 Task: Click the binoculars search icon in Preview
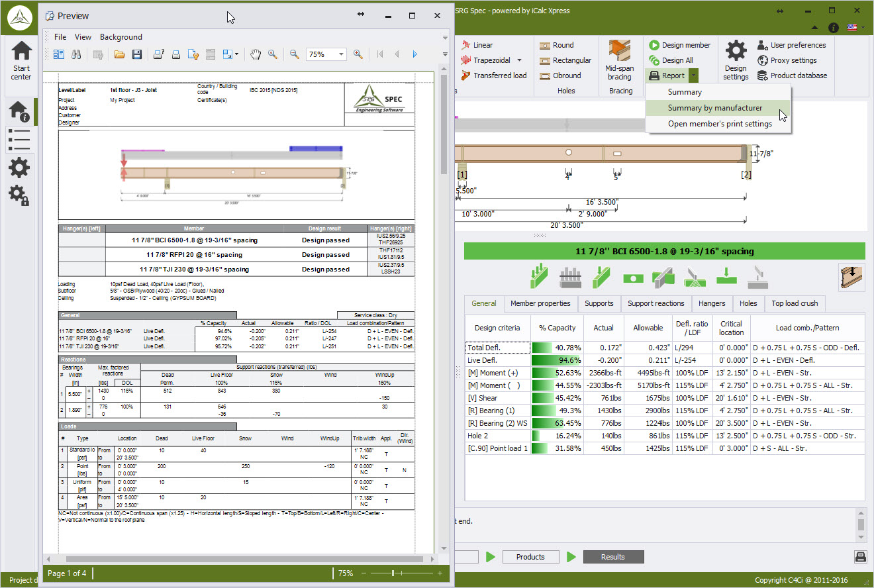[76, 54]
